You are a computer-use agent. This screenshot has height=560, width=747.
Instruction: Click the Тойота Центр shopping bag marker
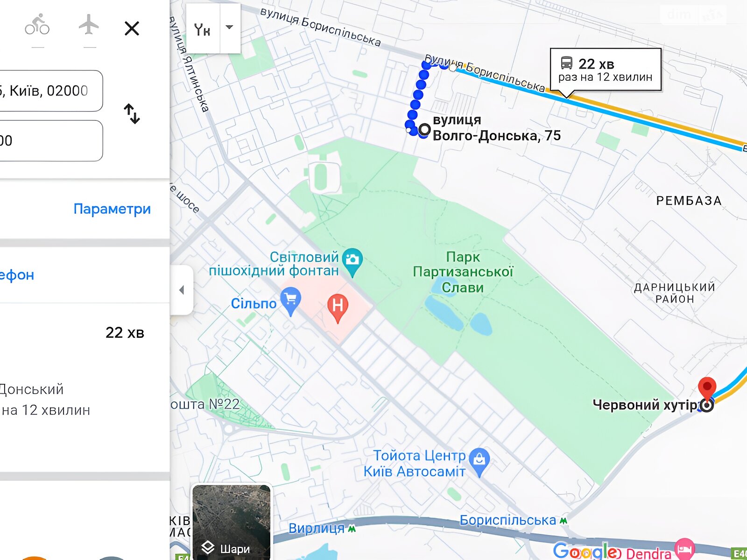[x=479, y=462]
